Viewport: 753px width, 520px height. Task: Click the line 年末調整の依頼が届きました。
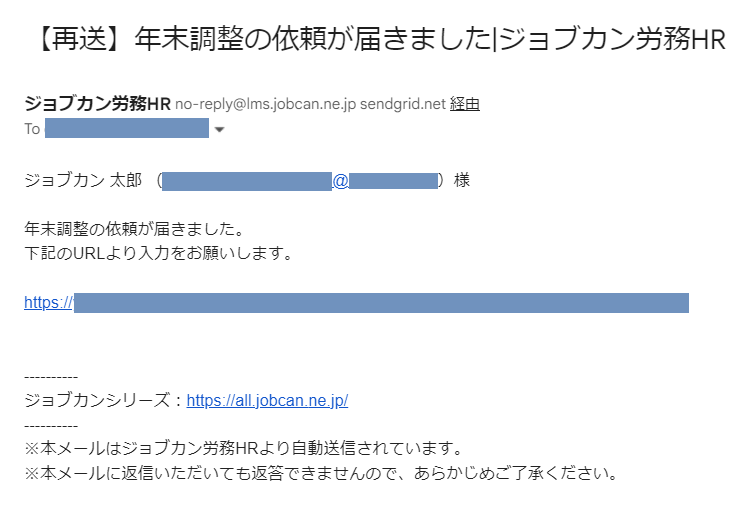tap(134, 229)
